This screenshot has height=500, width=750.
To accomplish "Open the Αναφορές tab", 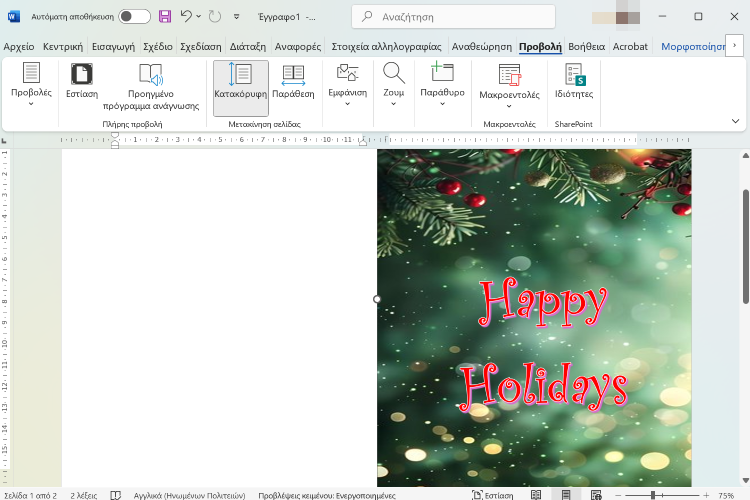I will [x=298, y=46].
